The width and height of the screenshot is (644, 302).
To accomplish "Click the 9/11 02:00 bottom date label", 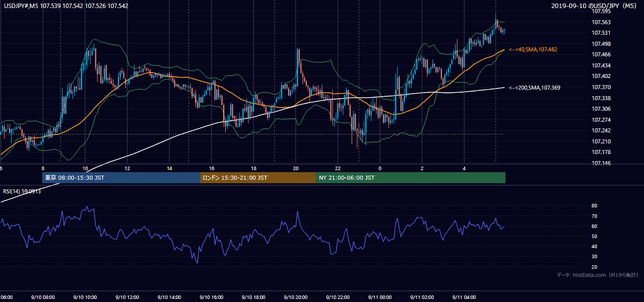I will pos(422,297).
